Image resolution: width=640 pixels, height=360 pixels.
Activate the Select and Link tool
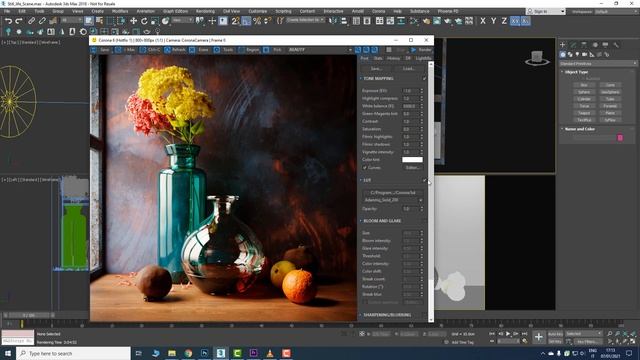coord(31,21)
